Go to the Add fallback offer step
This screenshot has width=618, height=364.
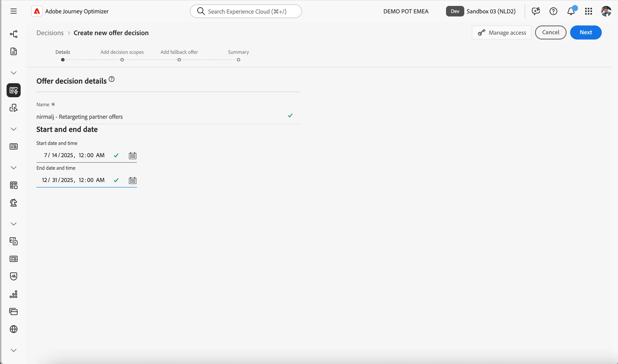[179, 55]
